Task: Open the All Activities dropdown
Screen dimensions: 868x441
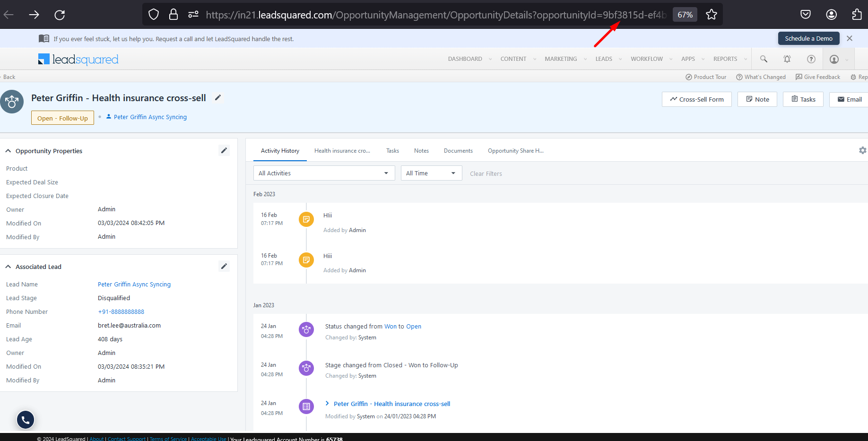Action: pyautogui.click(x=324, y=173)
